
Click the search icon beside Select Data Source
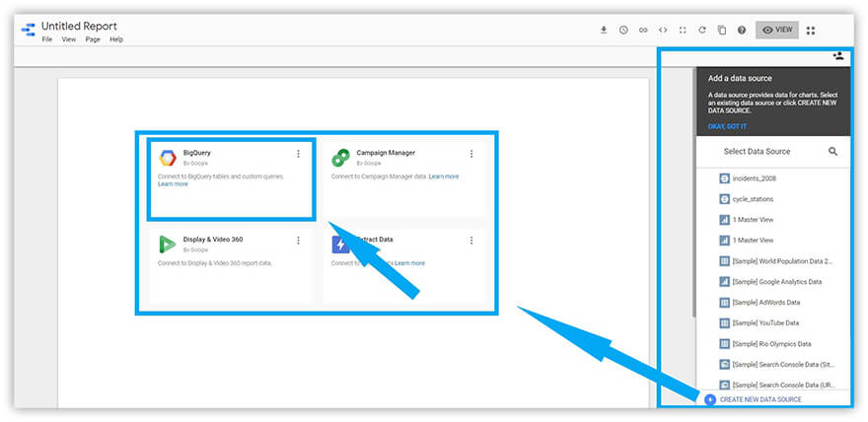832,151
